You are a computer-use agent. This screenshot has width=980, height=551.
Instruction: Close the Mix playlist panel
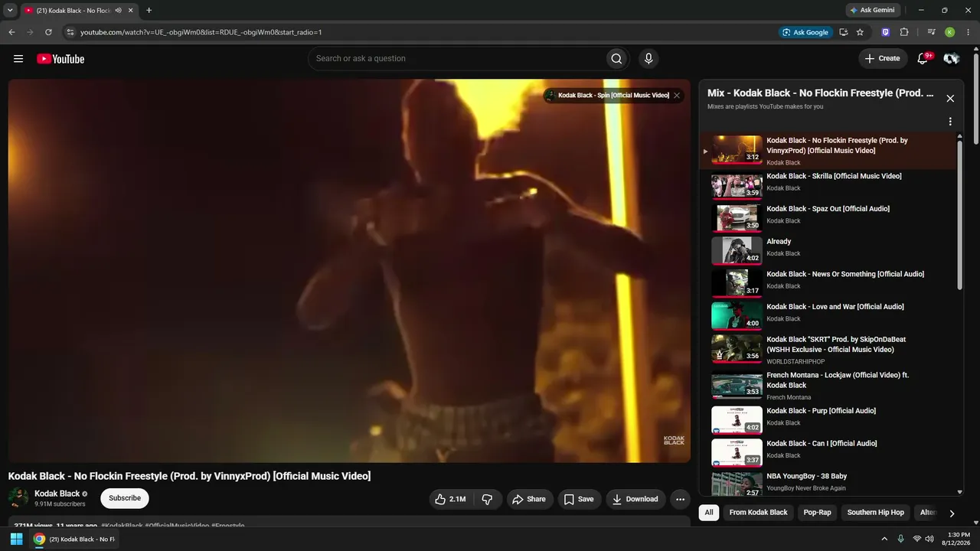click(x=950, y=98)
